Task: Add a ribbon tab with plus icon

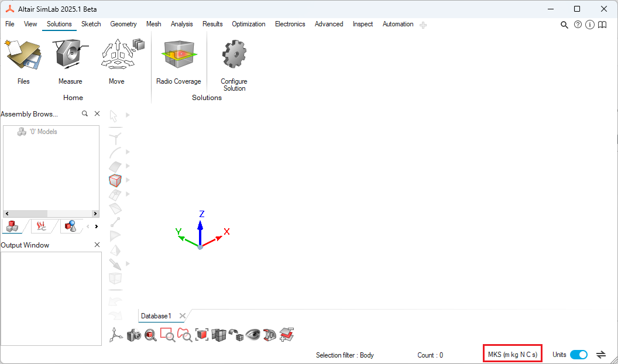Action: pos(423,25)
